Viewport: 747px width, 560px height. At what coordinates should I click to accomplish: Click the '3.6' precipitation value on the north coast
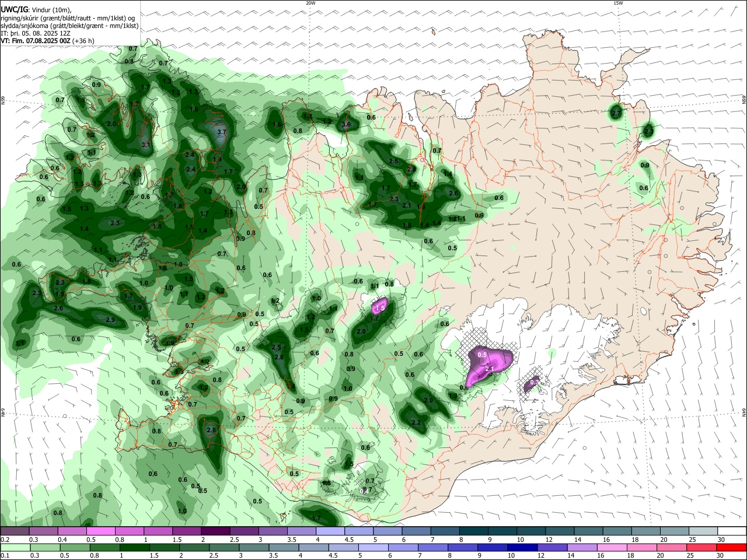346,124
